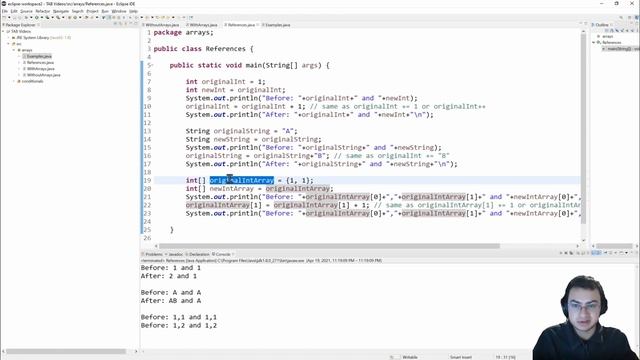Fold the main method at line 5
Screen dimensions: 640x360
pos(153,65)
